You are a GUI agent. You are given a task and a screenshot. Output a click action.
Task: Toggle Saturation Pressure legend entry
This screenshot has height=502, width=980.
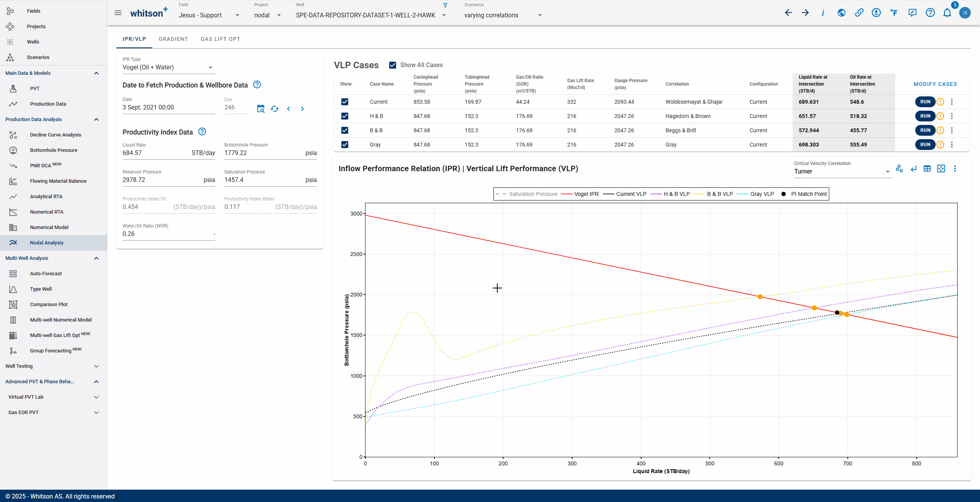coord(527,194)
